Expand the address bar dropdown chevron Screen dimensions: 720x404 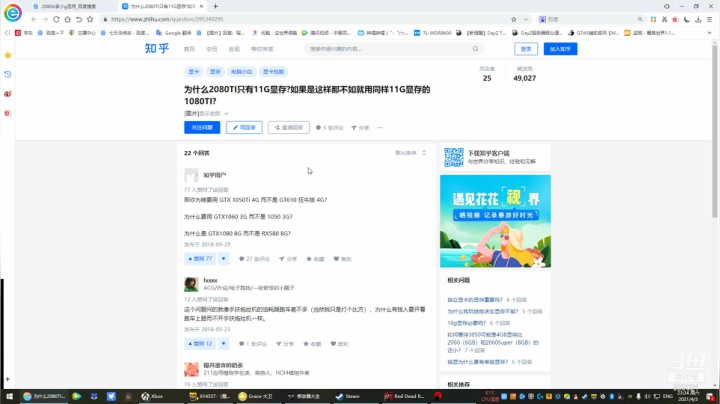coord(526,19)
